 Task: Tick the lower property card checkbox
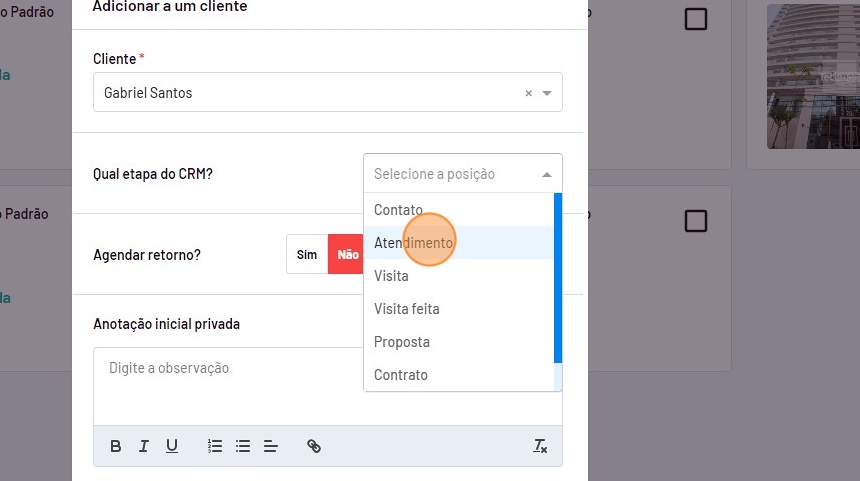695,221
